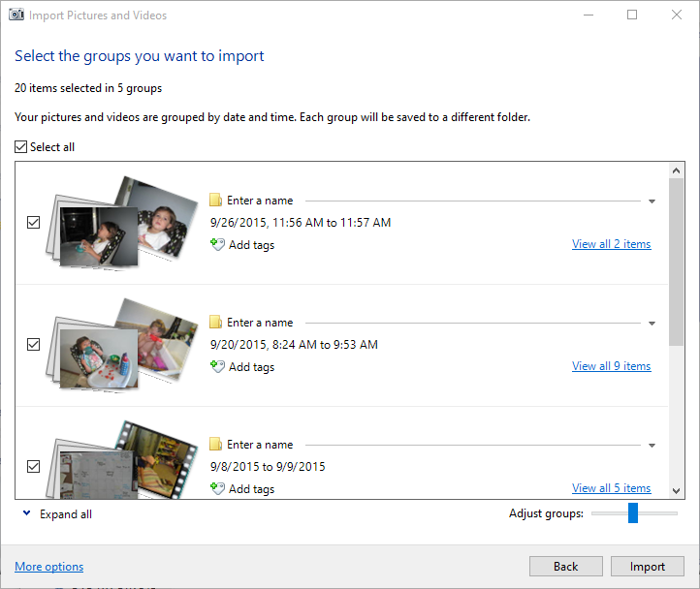This screenshot has height=589, width=700.
Task: Click the Expand all label
Action: tap(66, 514)
